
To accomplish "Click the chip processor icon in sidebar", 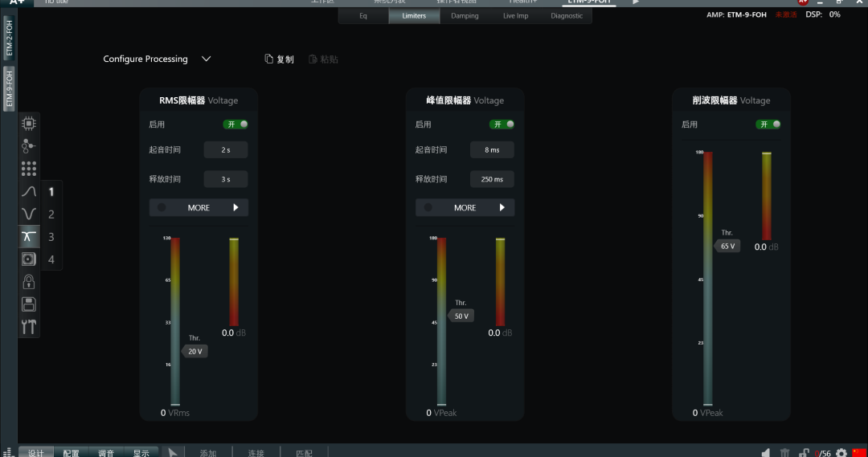I will tap(29, 124).
